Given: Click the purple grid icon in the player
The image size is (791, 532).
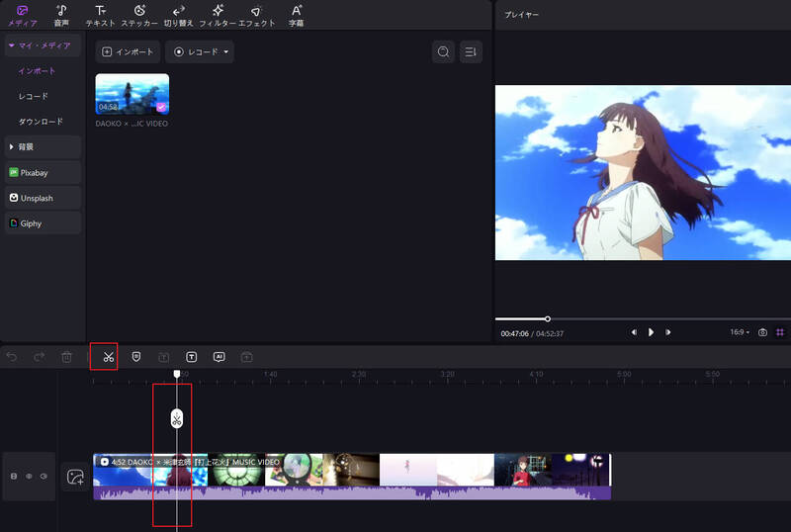Looking at the screenshot, I should [780, 332].
